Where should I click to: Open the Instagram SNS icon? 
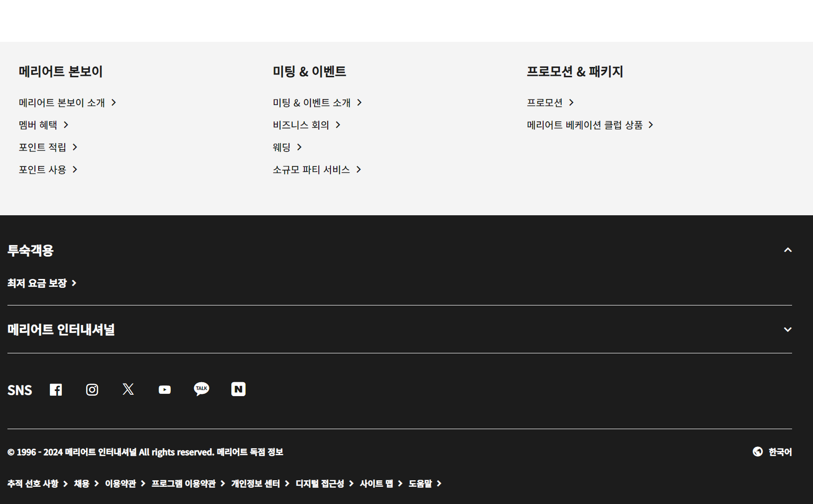(x=92, y=390)
